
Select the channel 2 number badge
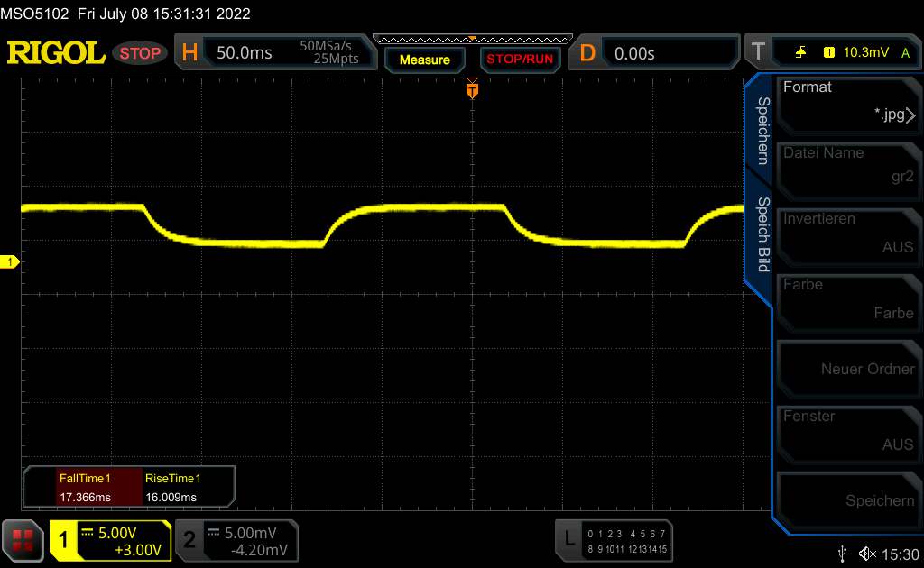click(x=189, y=540)
